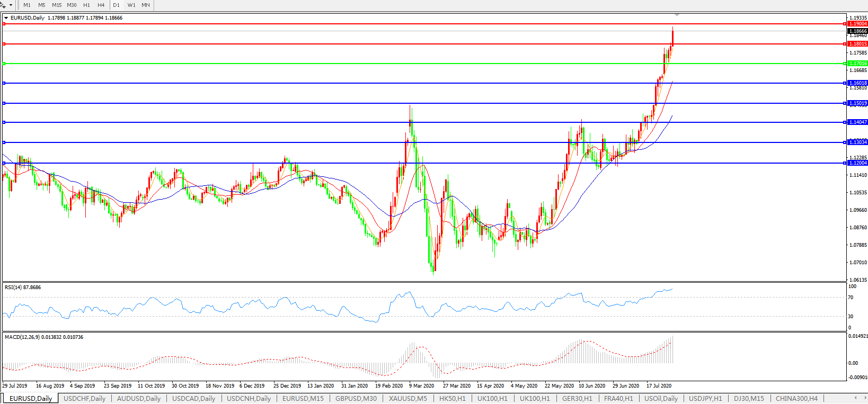The width and height of the screenshot is (868, 404).
Task: Expand the EURUSD,Daily chart menu triangle
Action: [x=6, y=18]
